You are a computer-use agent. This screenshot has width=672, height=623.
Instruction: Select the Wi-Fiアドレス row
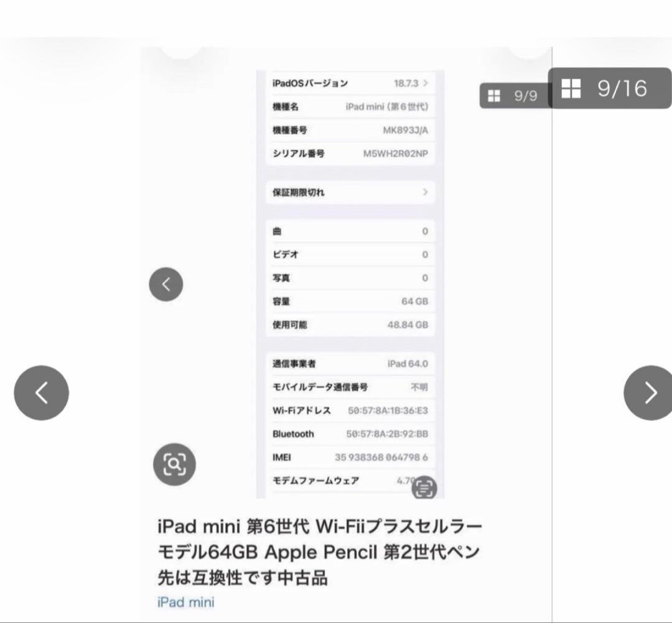pyautogui.click(x=348, y=410)
